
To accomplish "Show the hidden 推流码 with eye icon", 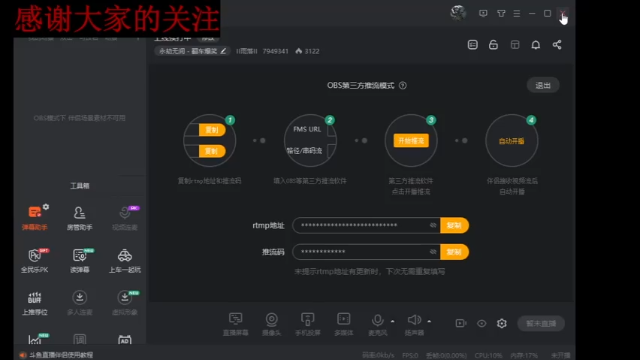I will tap(433, 252).
